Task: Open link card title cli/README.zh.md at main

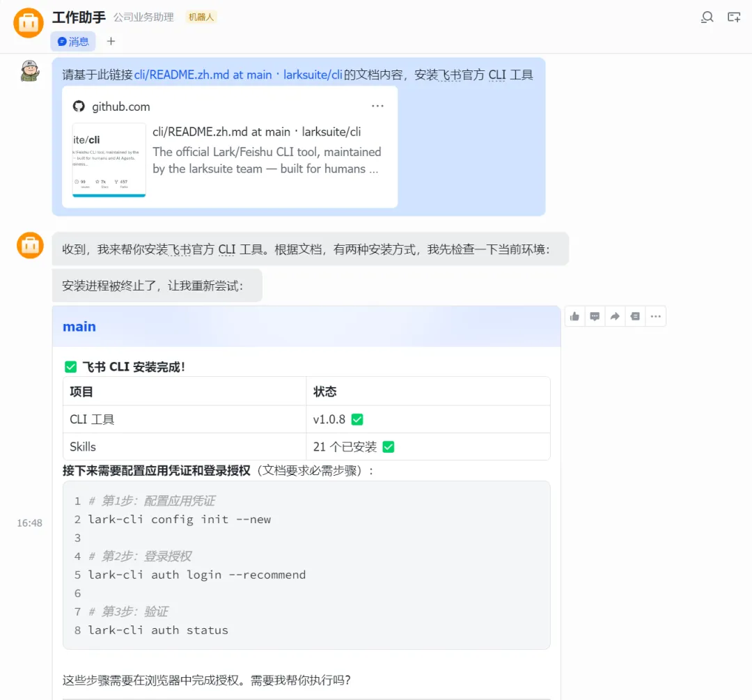Action: tap(256, 132)
